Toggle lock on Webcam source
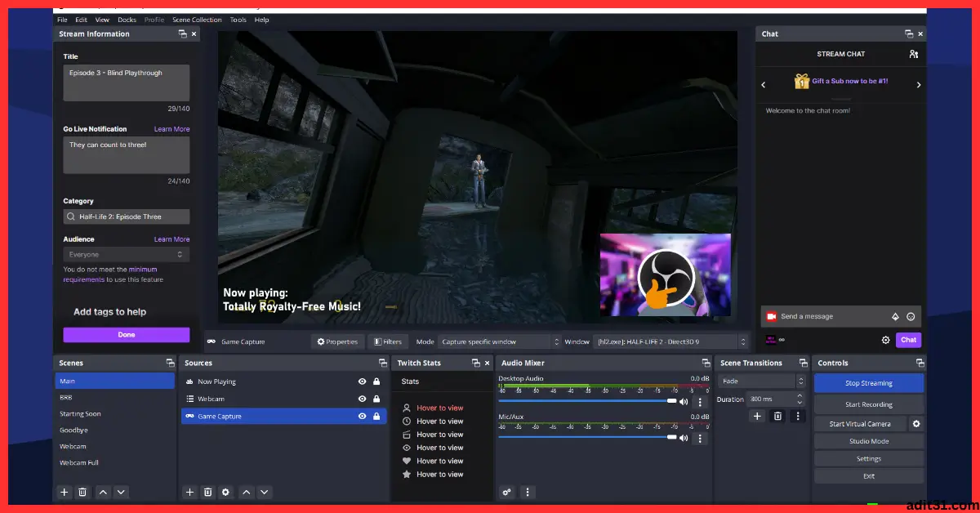Viewport: 980px width, 513px height. pos(376,399)
